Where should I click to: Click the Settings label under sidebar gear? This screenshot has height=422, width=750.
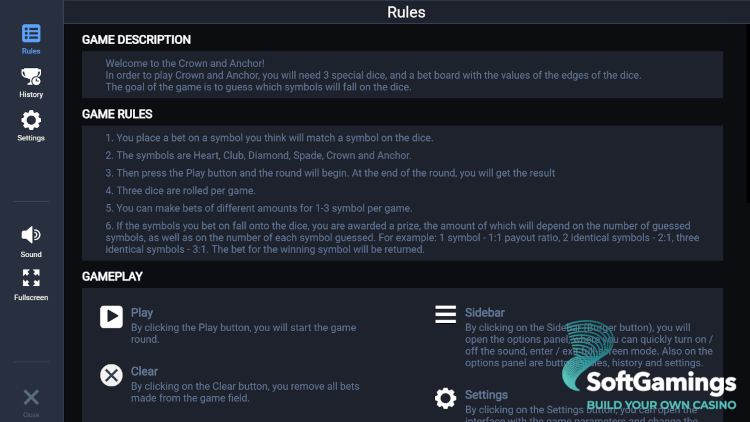point(31,138)
